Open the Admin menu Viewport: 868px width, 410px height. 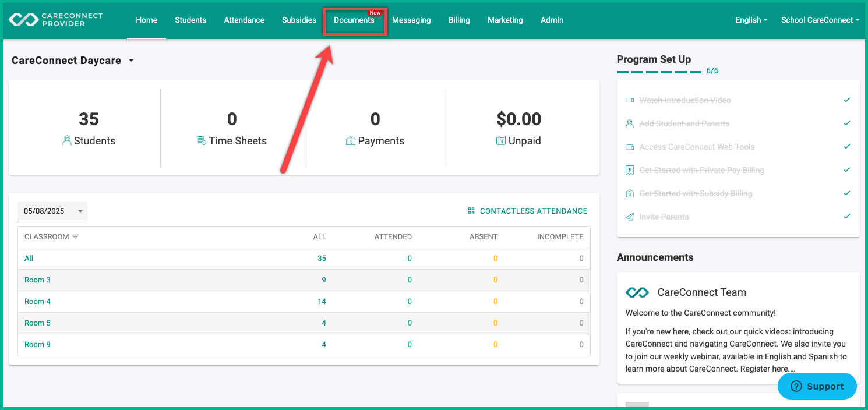point(552,20)
